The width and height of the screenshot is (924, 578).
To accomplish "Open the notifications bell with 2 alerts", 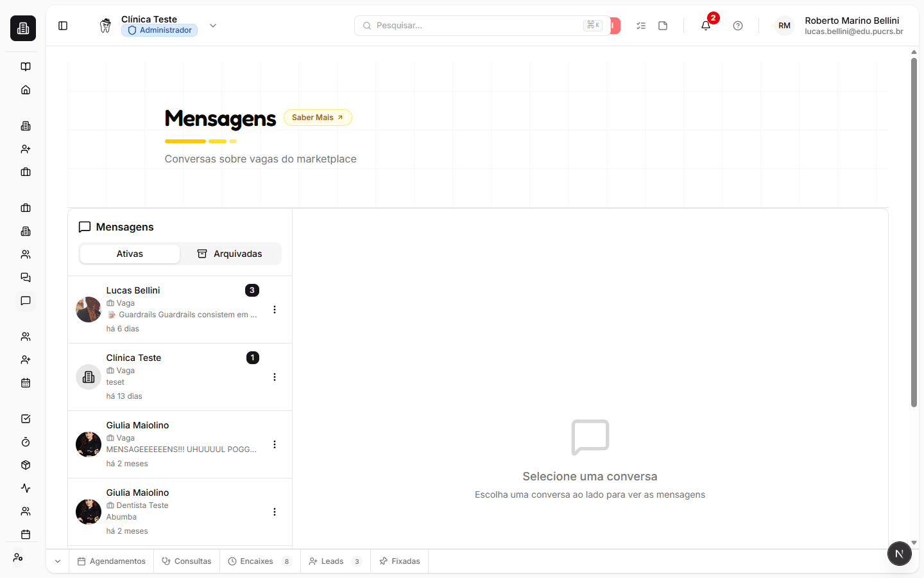I will point(705,25).
